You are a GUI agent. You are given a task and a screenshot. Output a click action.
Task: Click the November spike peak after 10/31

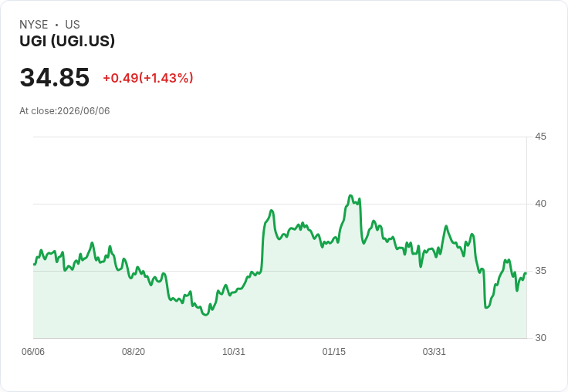tap(272, 210)
